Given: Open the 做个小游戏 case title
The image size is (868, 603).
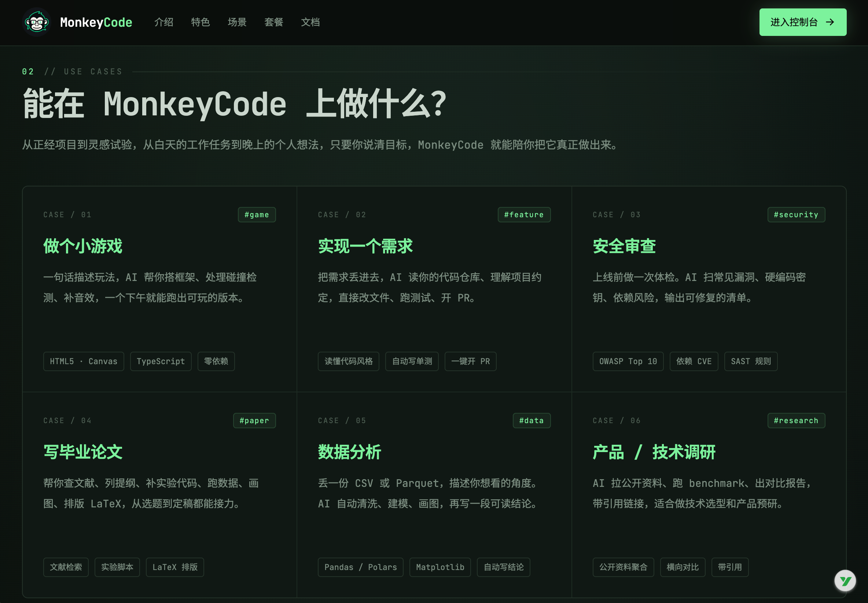Looking at the screenshot, I should [x=83, y=246].
